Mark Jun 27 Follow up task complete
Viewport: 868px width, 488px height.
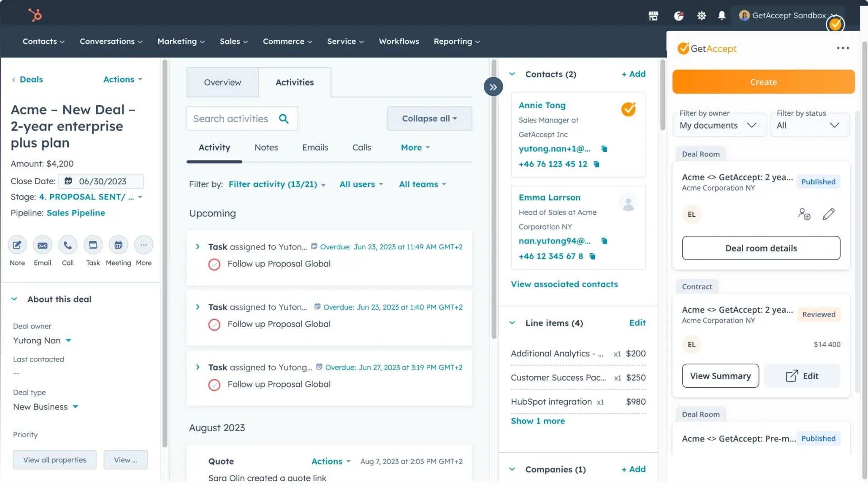[214, 385]
